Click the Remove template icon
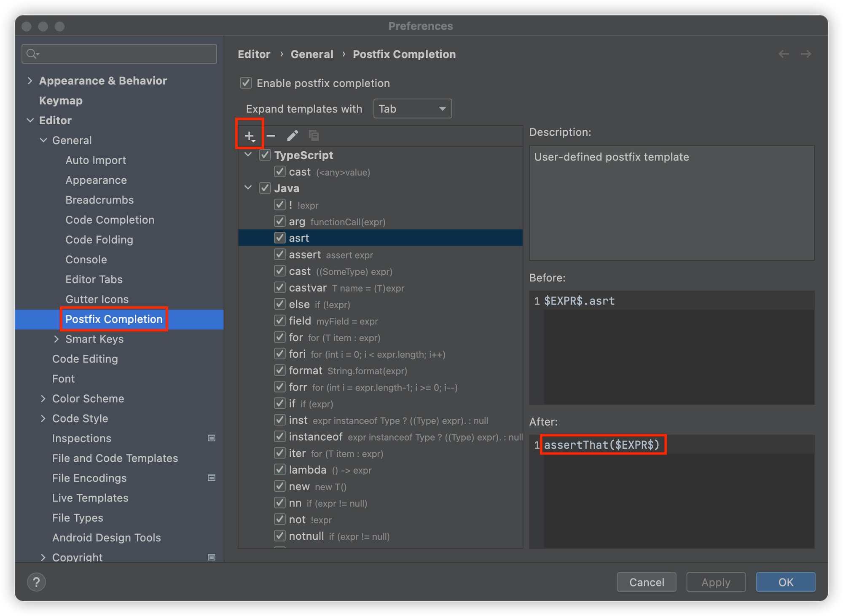The width and height of the screenshot is (843, 616). (x=270, y=135)
